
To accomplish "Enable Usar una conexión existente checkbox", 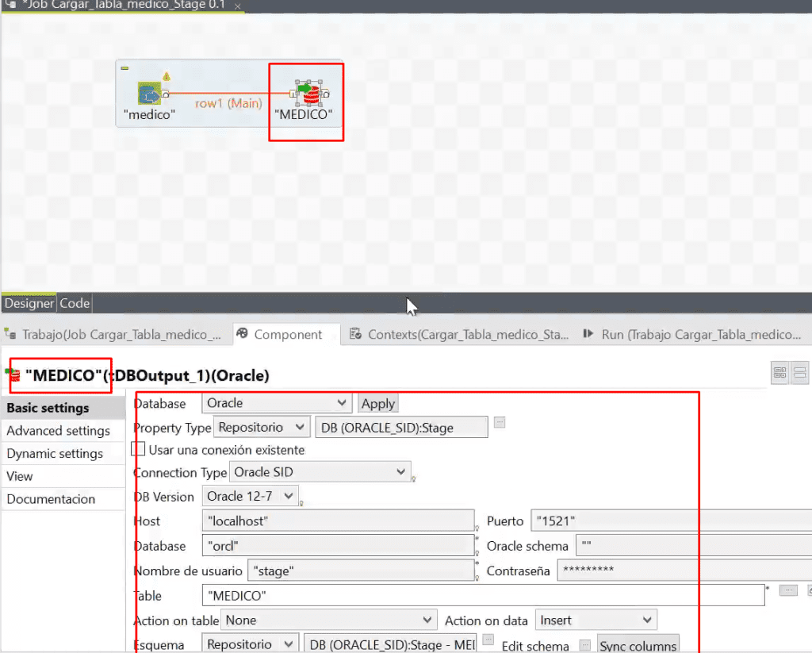I will 138,449.
